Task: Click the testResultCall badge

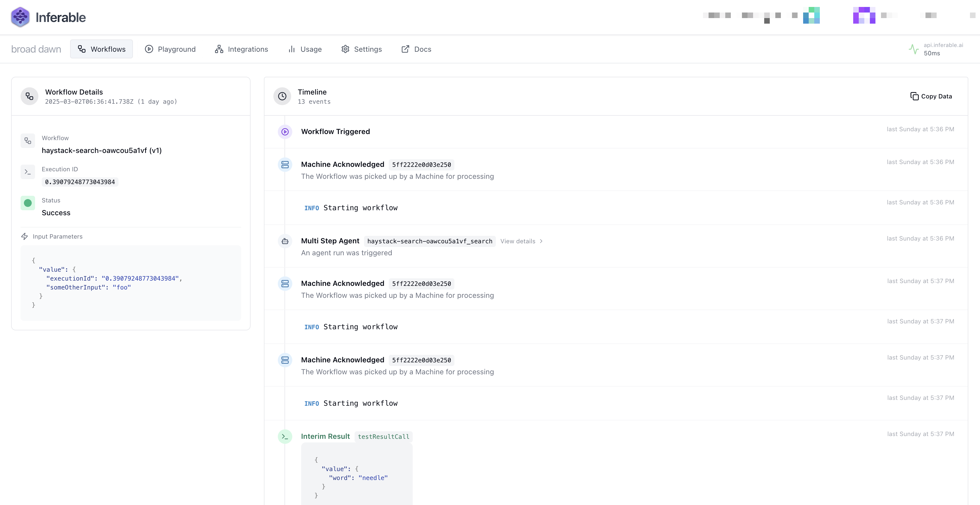Action: pyautogui.click(x=383, y=437)
